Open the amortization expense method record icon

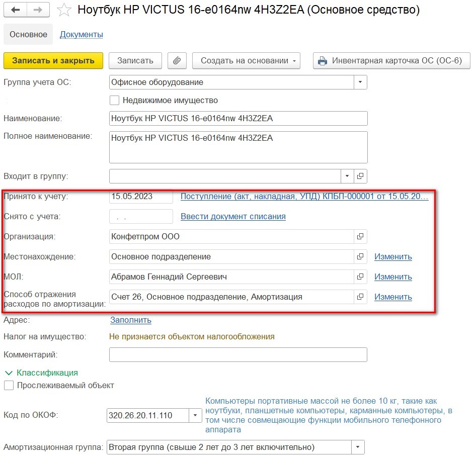click(360, 297)
